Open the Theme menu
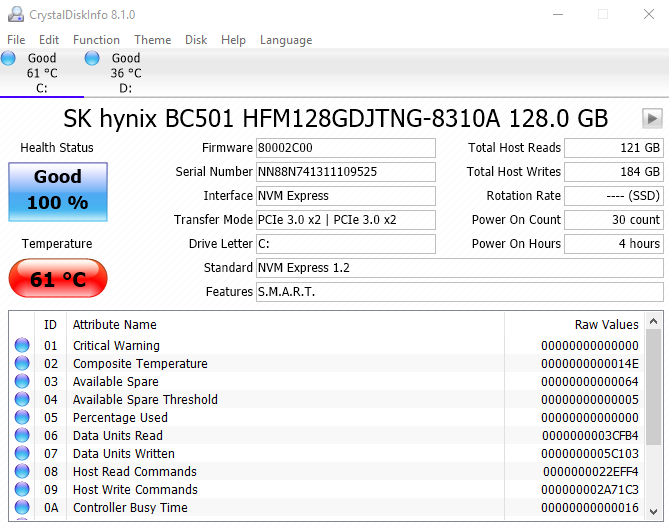Image resolution: width=669 pixels, height=529 pixels. pyautogui.click(x=152, y=40)
